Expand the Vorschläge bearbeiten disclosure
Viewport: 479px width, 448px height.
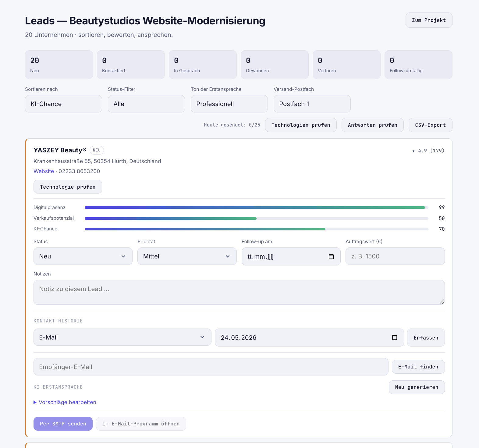point(65,402)
